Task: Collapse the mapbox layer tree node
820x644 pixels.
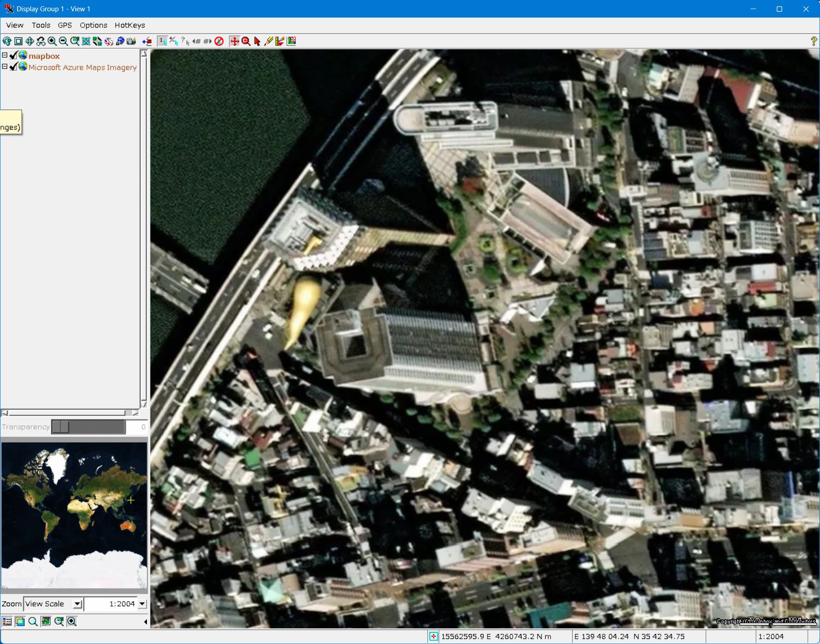Action: [5, 55]
